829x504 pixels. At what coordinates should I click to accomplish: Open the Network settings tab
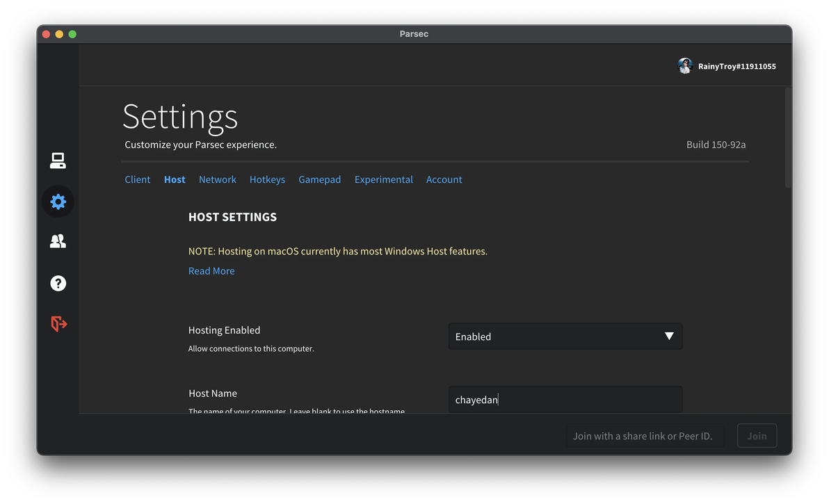click(x=217, y=179)
